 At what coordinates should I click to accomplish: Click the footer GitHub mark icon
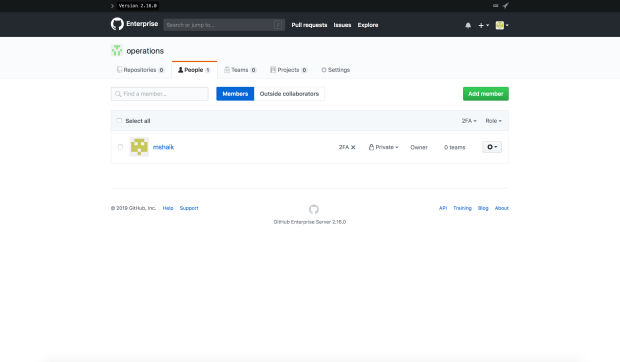point(314,209)
